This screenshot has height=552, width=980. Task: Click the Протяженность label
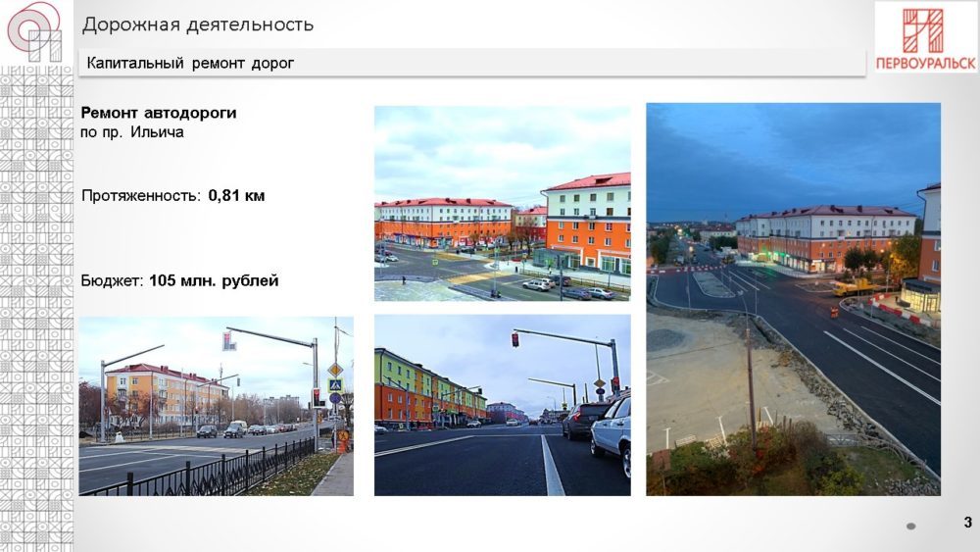click(x=140, y=196)
